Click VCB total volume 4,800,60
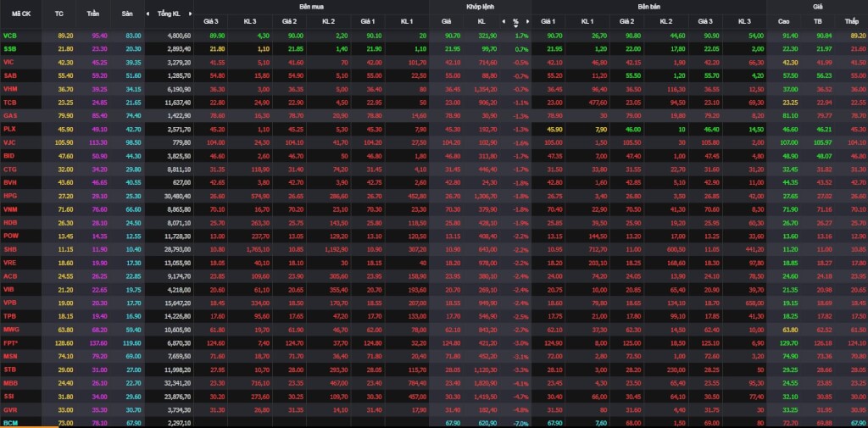The image size is (868, 428). pyautogui.click(x=178, y=36)
